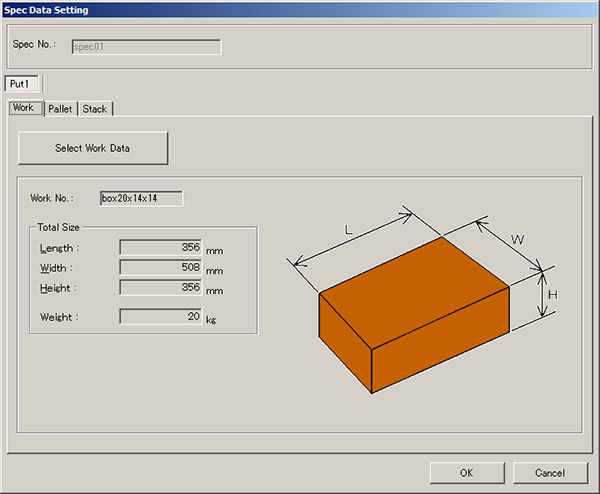Click the Put1 tab
The image size is (600, 494).
22,84
